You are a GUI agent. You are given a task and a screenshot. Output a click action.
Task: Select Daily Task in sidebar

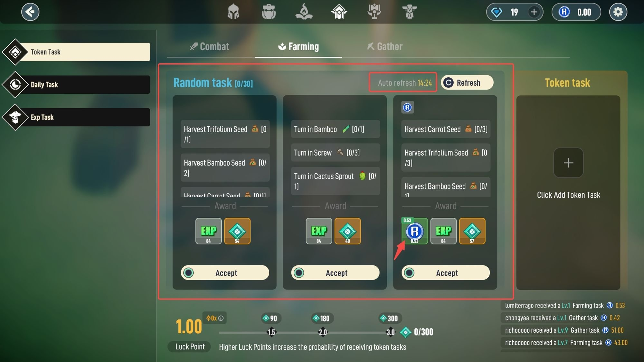[76, 85]
